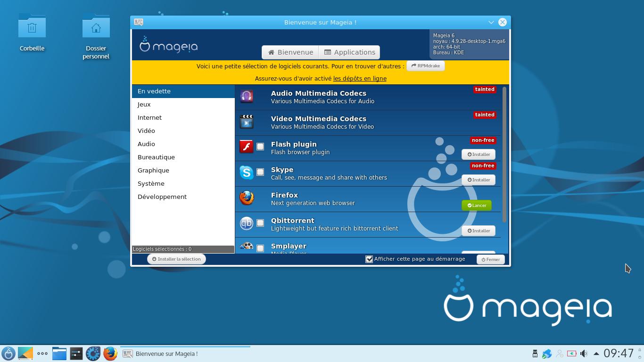644x362 pixels.
Task: Click the RPMdrake button
Action: coord(425,66)
